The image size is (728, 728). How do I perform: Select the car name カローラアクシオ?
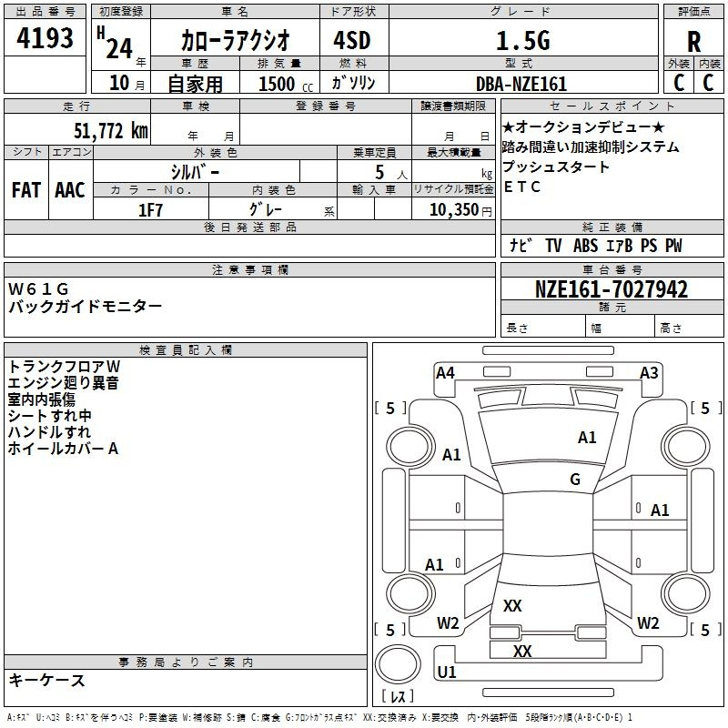click(x=235, y=41)
